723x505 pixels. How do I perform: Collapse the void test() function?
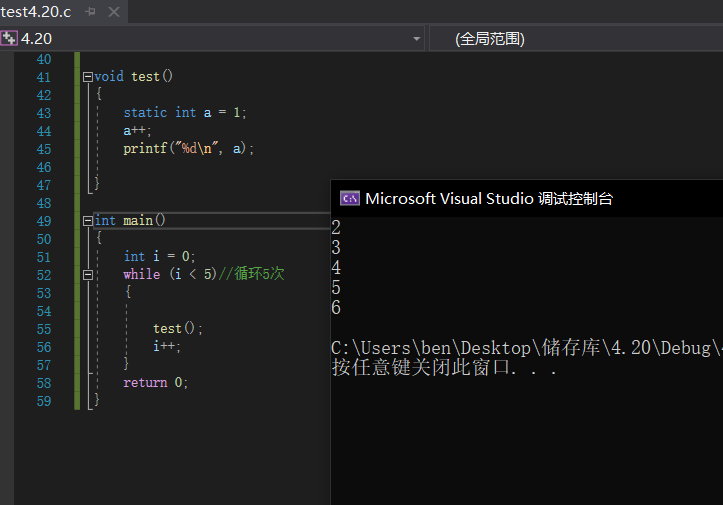pyautogui.click(x=88, y=77)
